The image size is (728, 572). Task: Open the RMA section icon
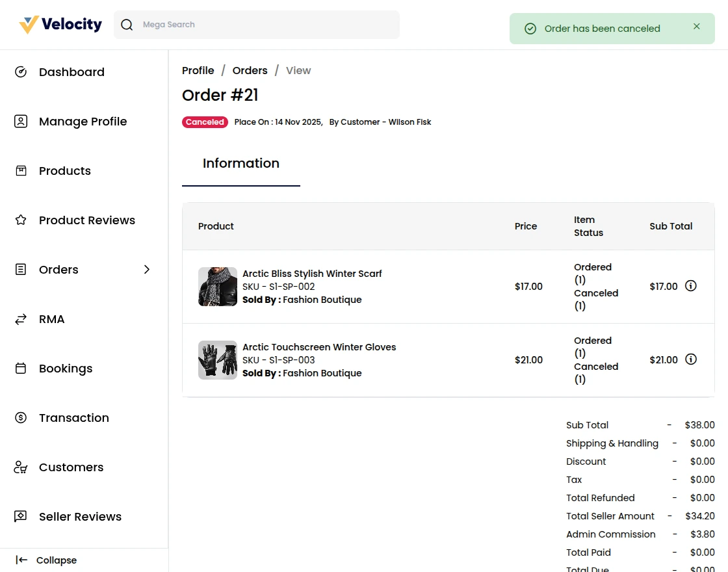point(21,318)
